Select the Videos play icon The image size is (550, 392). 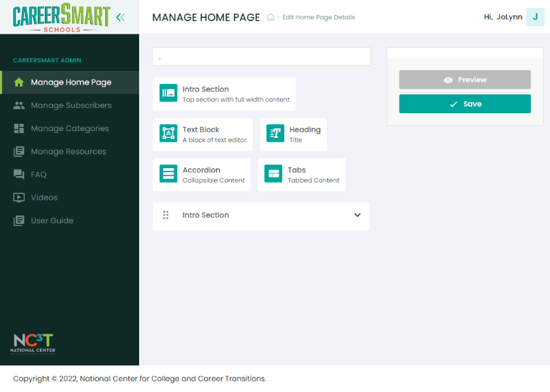[x=19, y=197]
